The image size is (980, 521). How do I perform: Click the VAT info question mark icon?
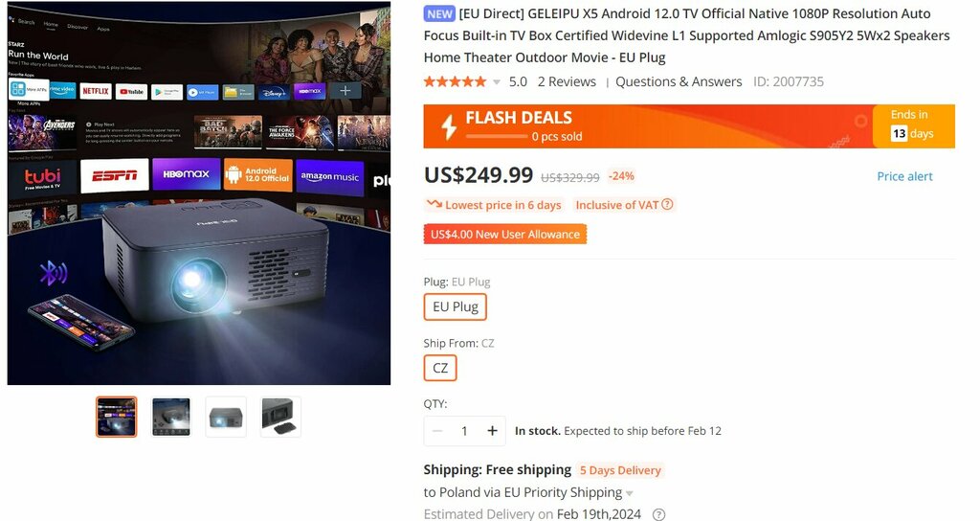pos(667,205)
